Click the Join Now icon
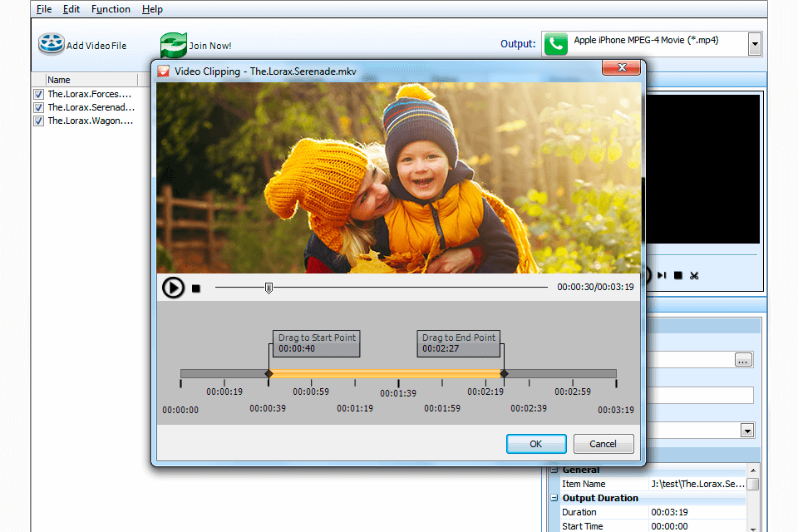This screenshot has width=798, height=532. coord(173,44)
